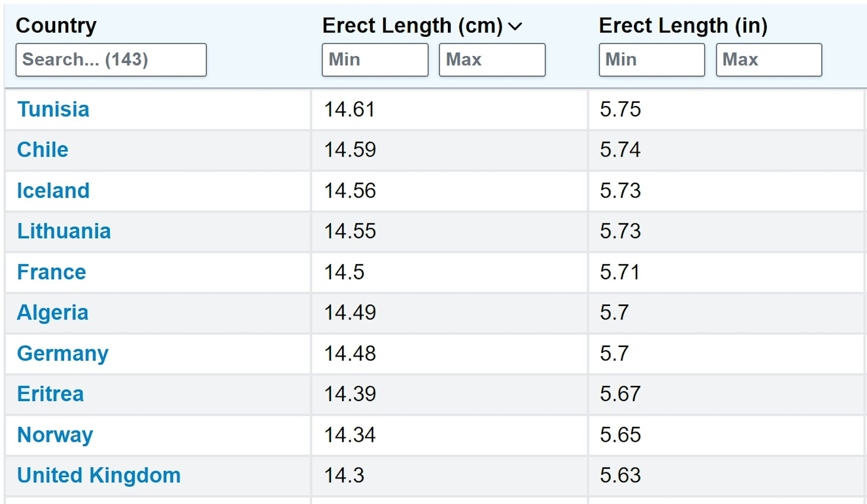Focus the Max field under Erect Length (in)
867x504 pixels.
[769, 60]
